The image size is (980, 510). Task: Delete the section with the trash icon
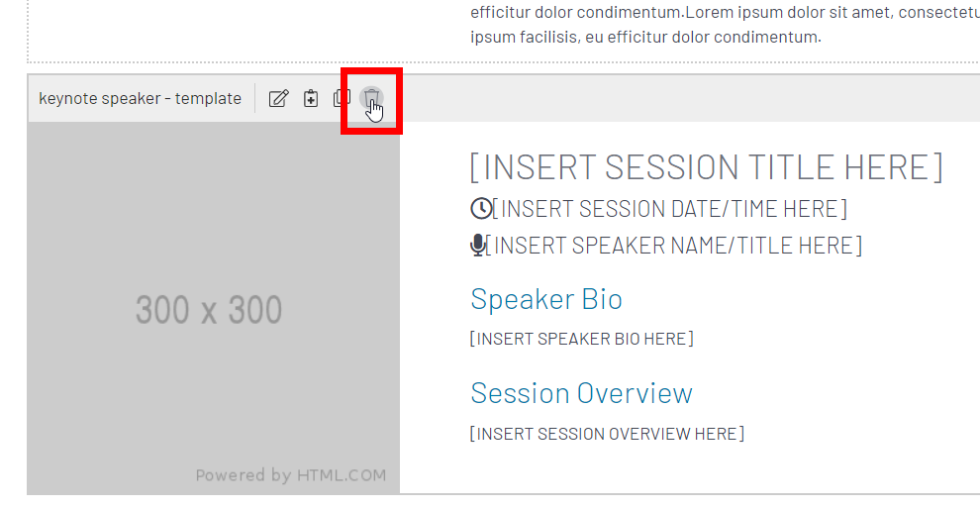[x=371, y=98]
